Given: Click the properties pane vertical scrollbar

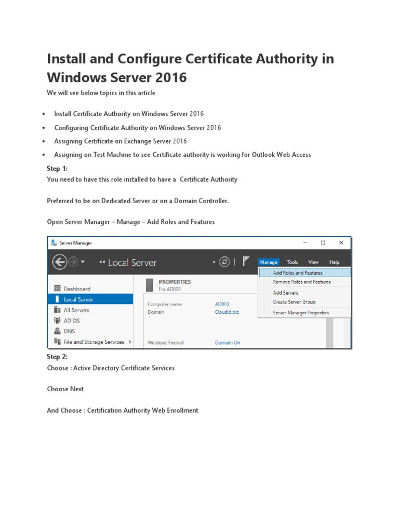Looking at the screenshot, I should click(x=329, y=332).
